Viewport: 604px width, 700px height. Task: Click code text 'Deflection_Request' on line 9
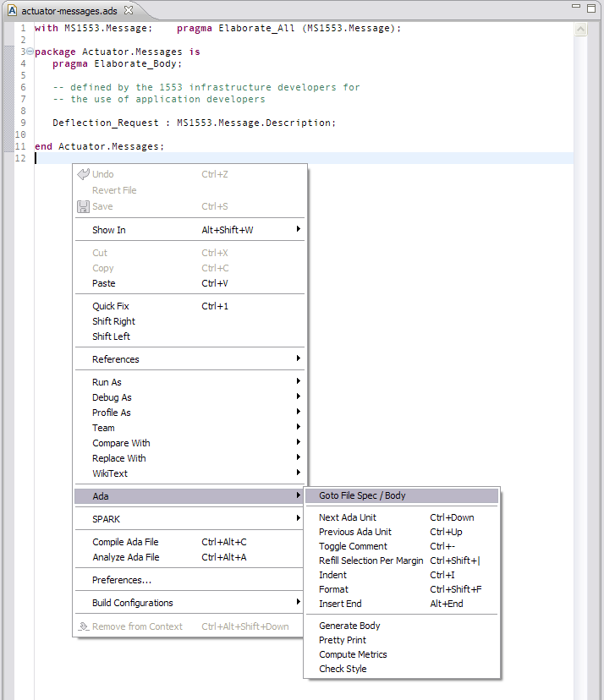tap(106, 123)
